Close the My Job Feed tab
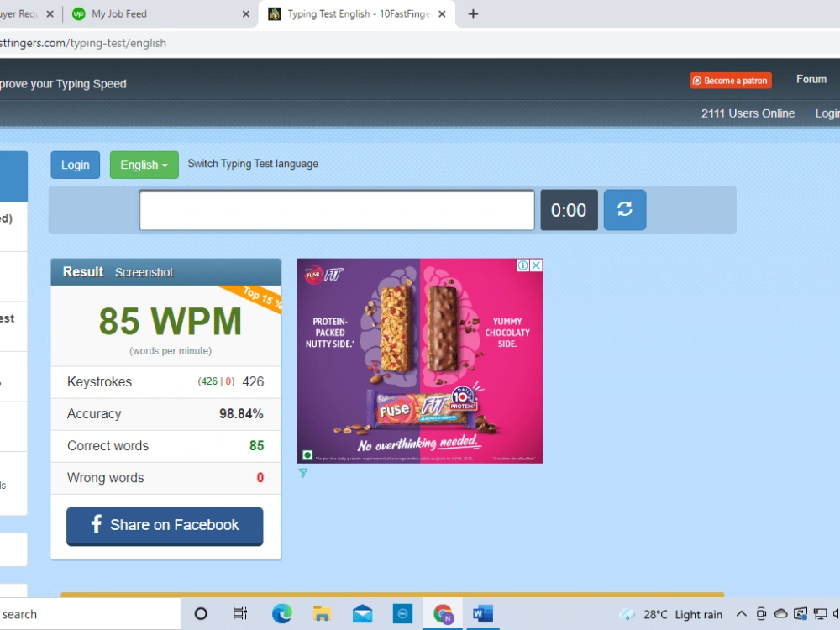 [x=246, y=14]
